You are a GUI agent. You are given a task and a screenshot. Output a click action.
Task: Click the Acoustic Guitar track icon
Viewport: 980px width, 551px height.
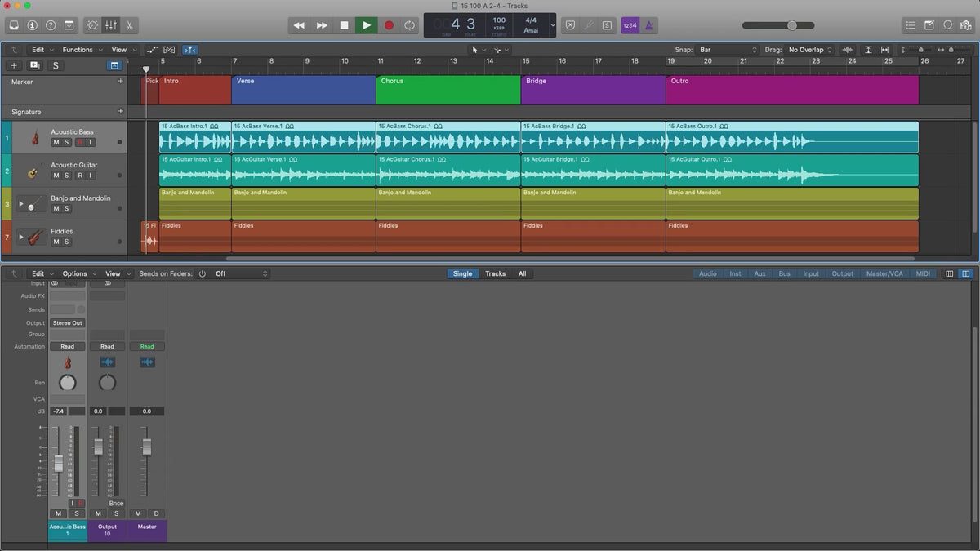click(33, 171)
